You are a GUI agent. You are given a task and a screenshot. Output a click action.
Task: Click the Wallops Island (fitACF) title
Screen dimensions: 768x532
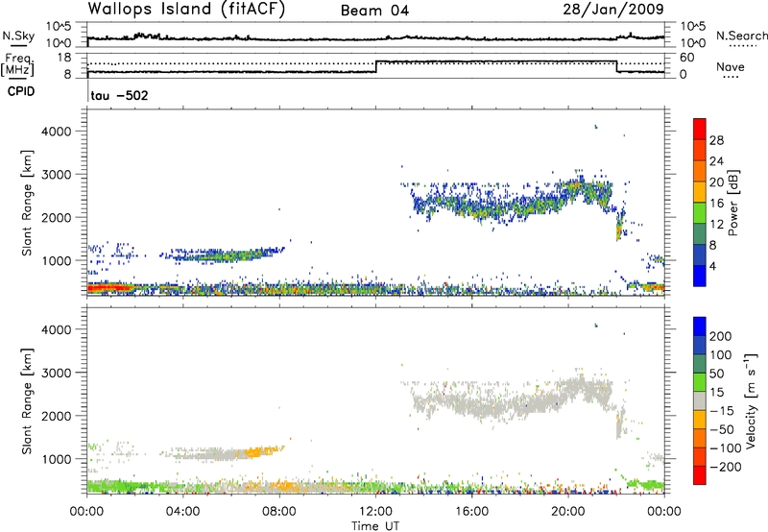(186, 10)
